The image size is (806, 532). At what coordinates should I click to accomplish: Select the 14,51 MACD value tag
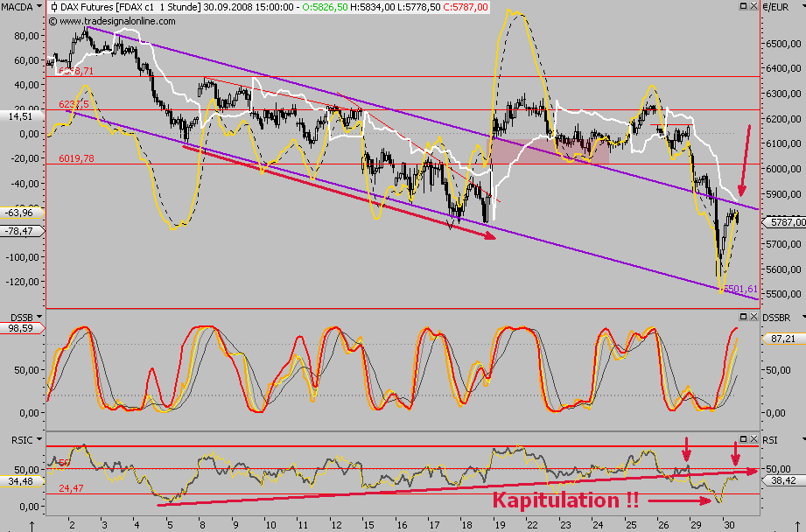[23, 116]
